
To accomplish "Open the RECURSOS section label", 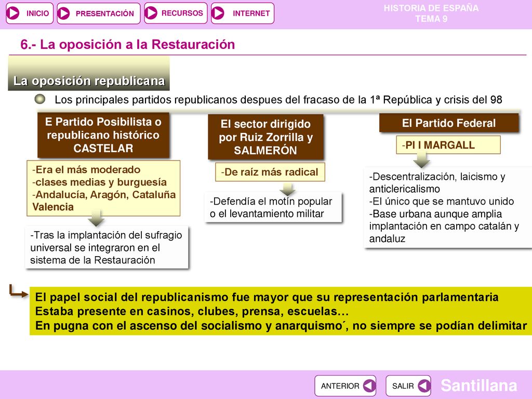I will coord(182,13).
